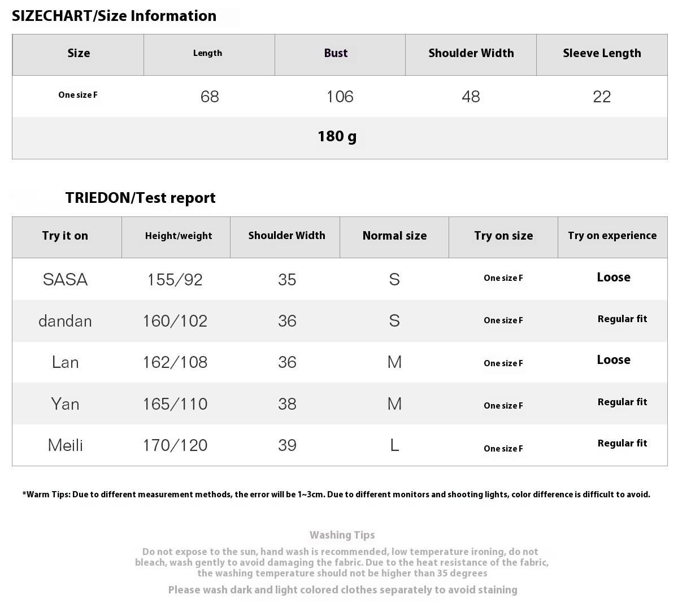The height and width of the screenshot is (616, 678).
Task: Click the Warm Tips note text
Action: [x=336, y=494]
